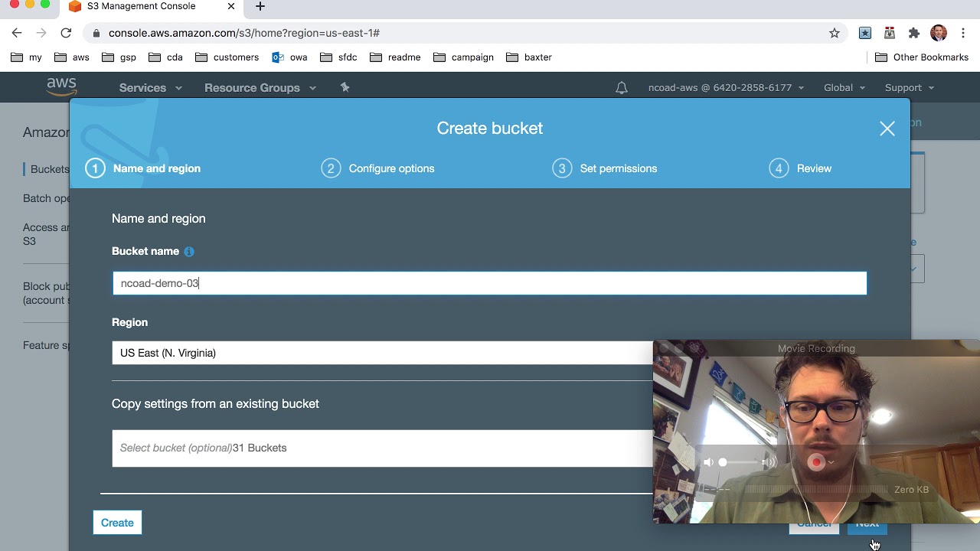The width and height of the screenshot is (980, 551).
Task: Open the notifications bell icon
Action: pyautogui.click(x=622, y=88)
